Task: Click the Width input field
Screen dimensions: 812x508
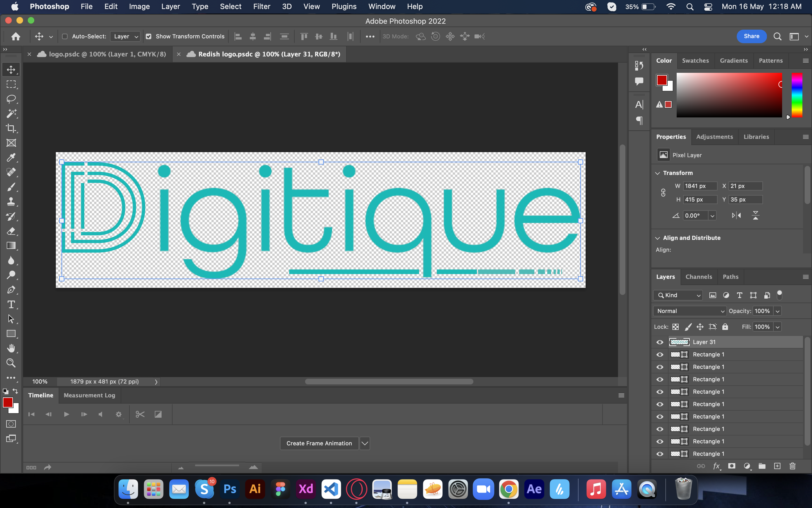Action: [x=700, y=186]
